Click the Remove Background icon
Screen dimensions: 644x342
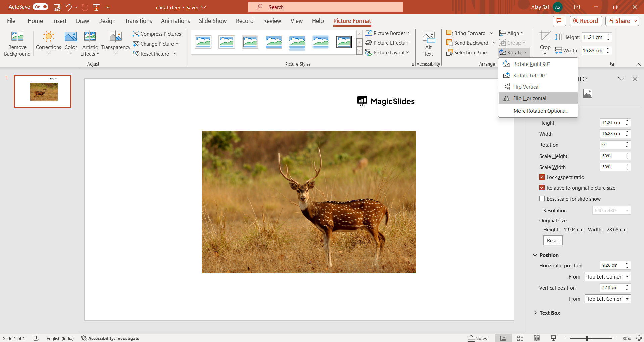[17, 37]
